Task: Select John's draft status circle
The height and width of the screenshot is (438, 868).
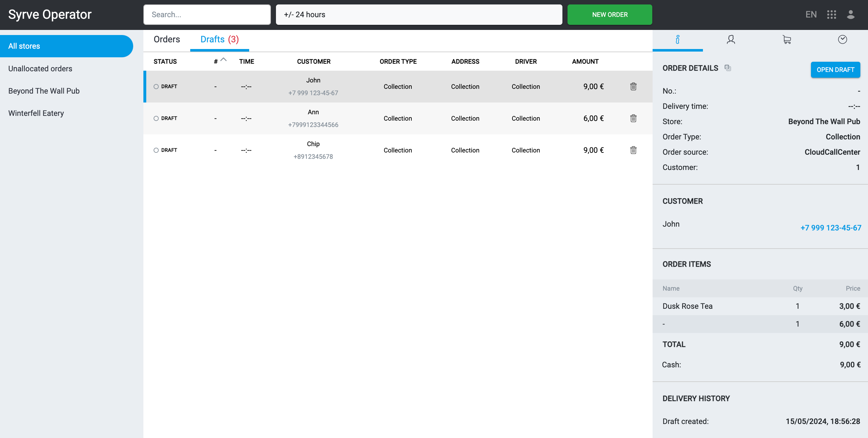Action: click(156, 87)
